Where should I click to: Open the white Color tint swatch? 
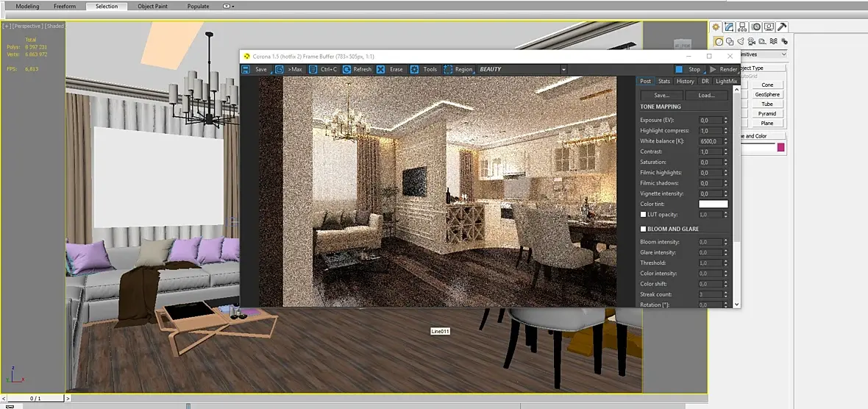[714, 204]
